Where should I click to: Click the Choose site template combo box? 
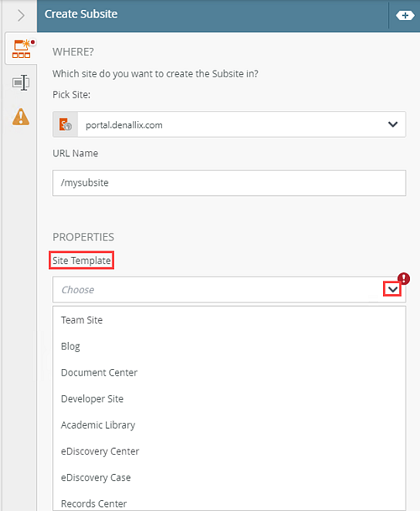(x=229, y=290)
